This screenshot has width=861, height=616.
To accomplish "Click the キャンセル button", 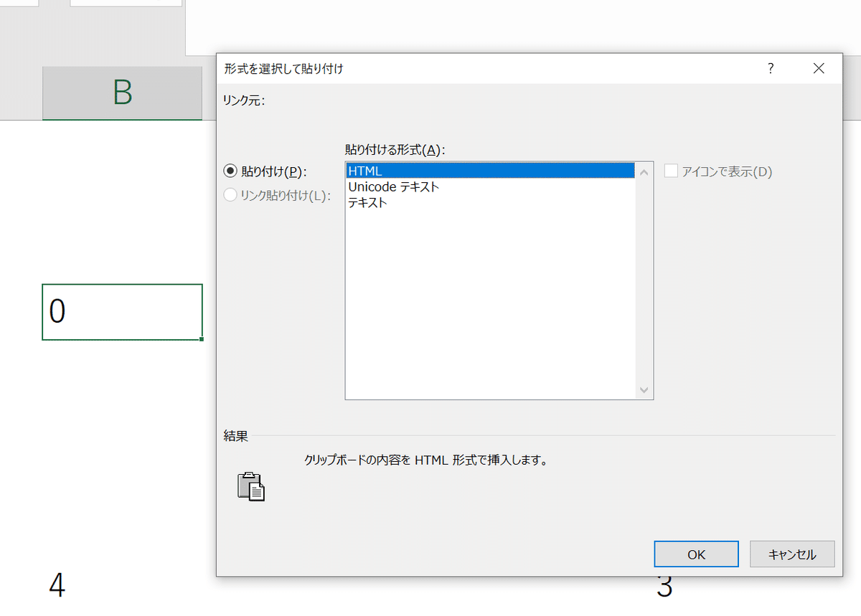I will 791,554.
